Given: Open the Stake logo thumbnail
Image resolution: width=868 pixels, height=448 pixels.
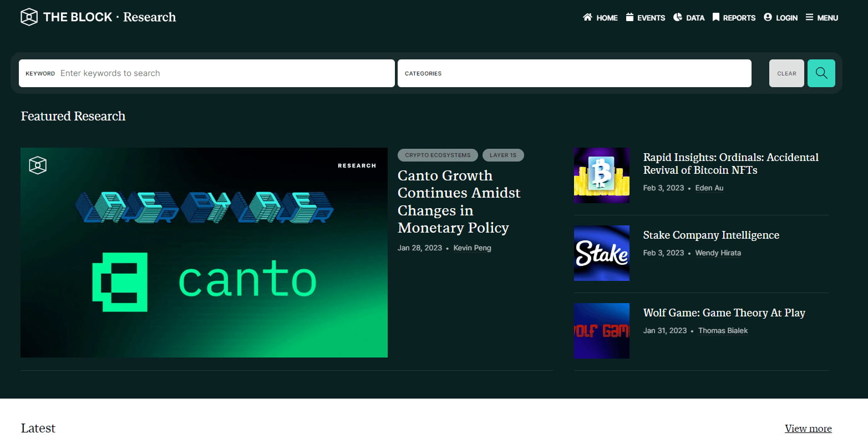Looking at the screenshot, I should coord(602,253).
